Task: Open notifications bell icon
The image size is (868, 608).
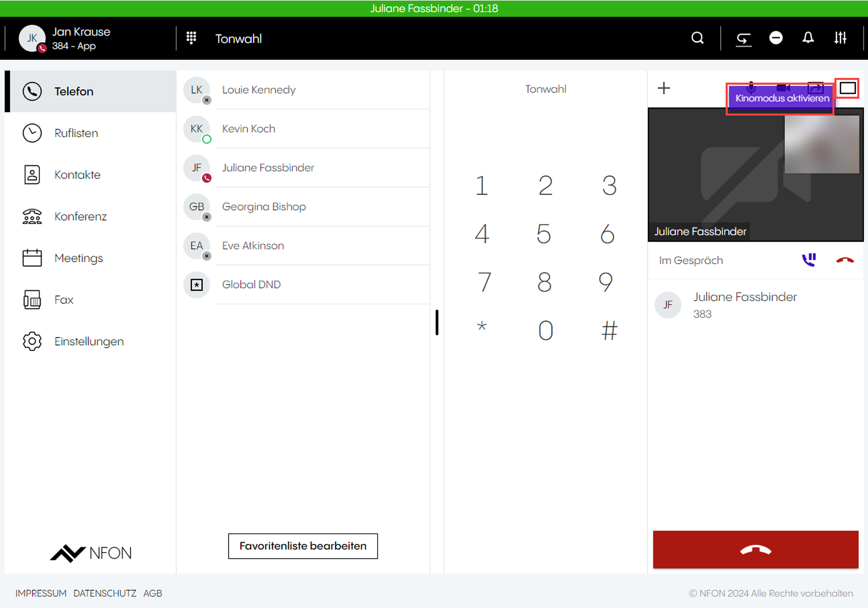Action: point(808,38)
